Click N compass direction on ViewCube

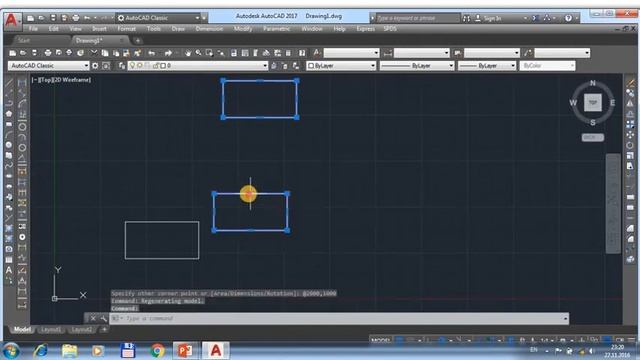(x=593, y=83)
